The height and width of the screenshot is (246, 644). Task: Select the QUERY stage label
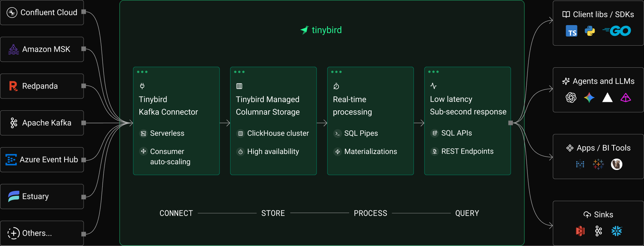click(467, 213)
